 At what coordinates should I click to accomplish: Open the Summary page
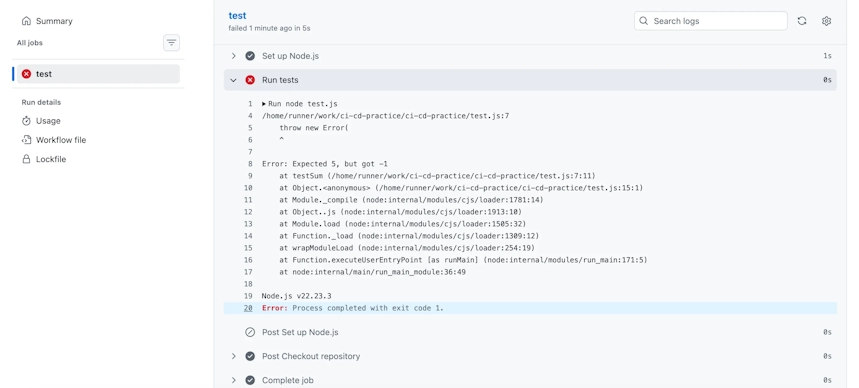(54, 21)
